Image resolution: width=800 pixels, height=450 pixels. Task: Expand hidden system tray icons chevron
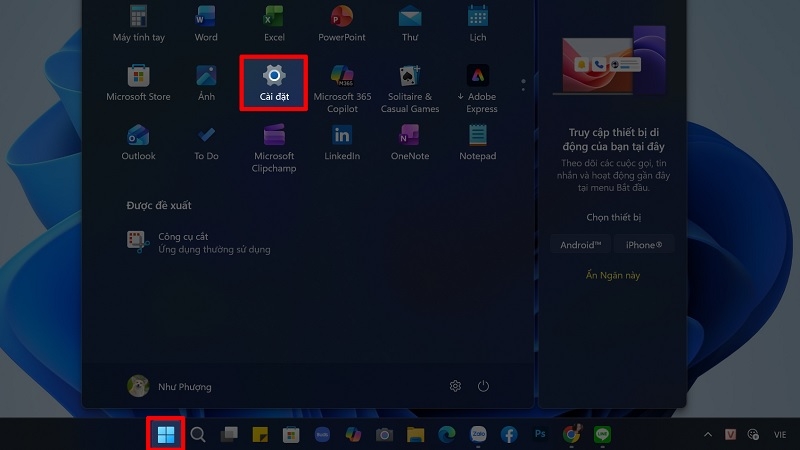pyautogui.click(x=708, y=435)
